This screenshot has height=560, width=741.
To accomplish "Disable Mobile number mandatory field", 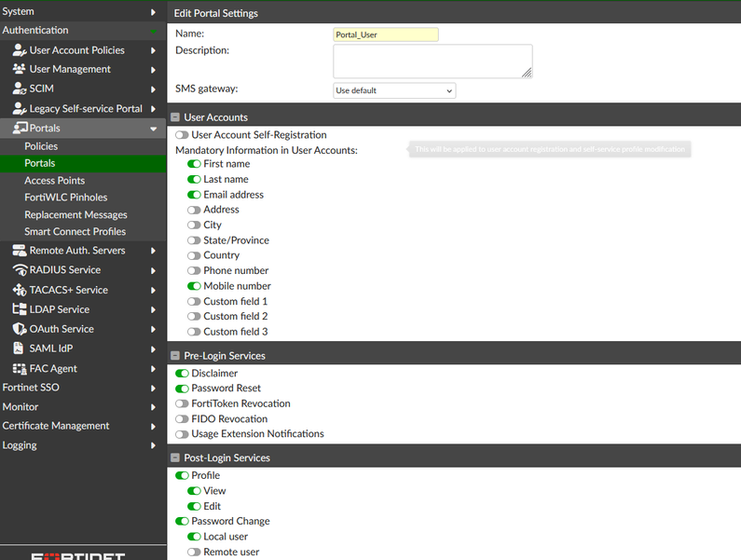I will point(194,286).
